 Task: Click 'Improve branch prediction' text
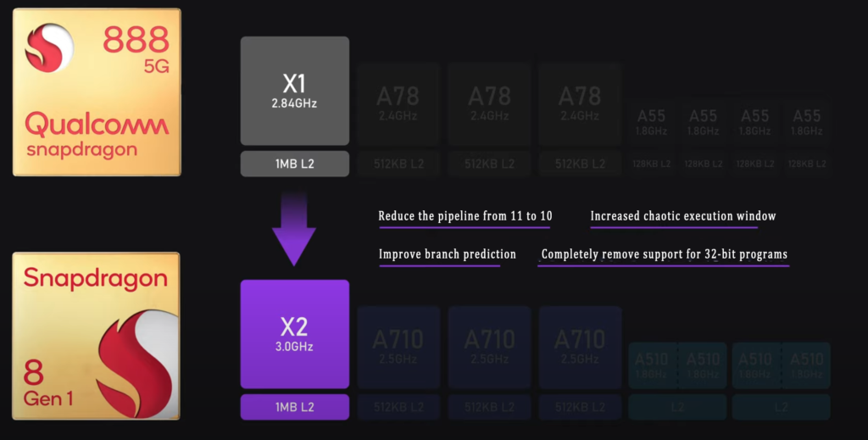click(448, 254)
